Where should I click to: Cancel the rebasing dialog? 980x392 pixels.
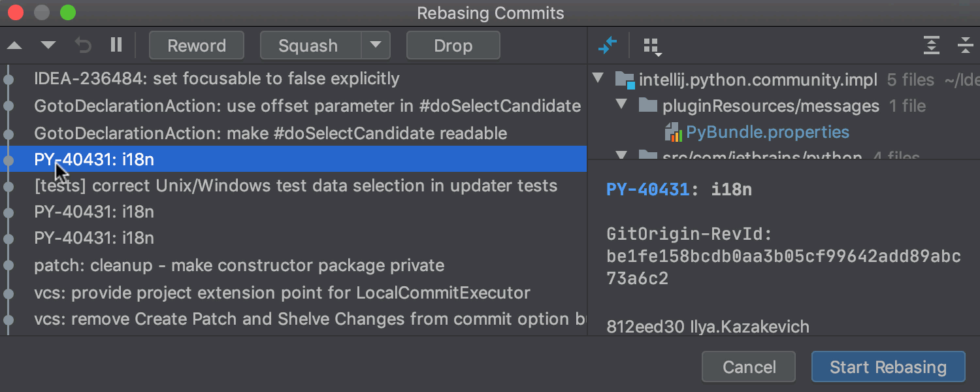coord(749,367)
